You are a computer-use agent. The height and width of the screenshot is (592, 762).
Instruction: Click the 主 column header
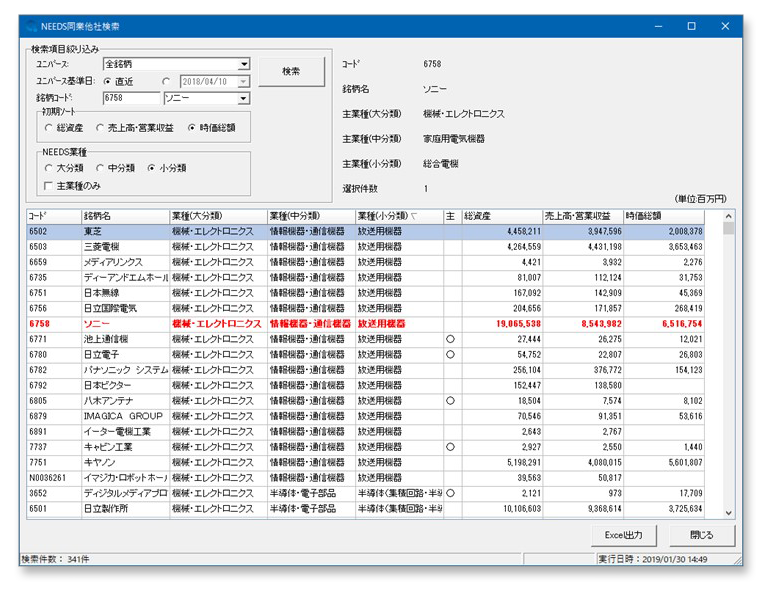[x=452, y=216]
